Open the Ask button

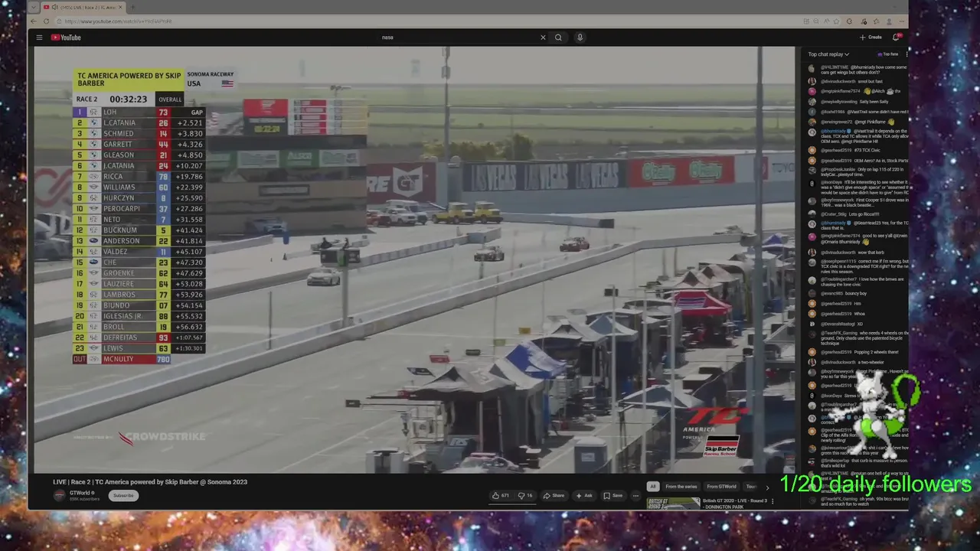pyautogui.click(x=584, y=496)
